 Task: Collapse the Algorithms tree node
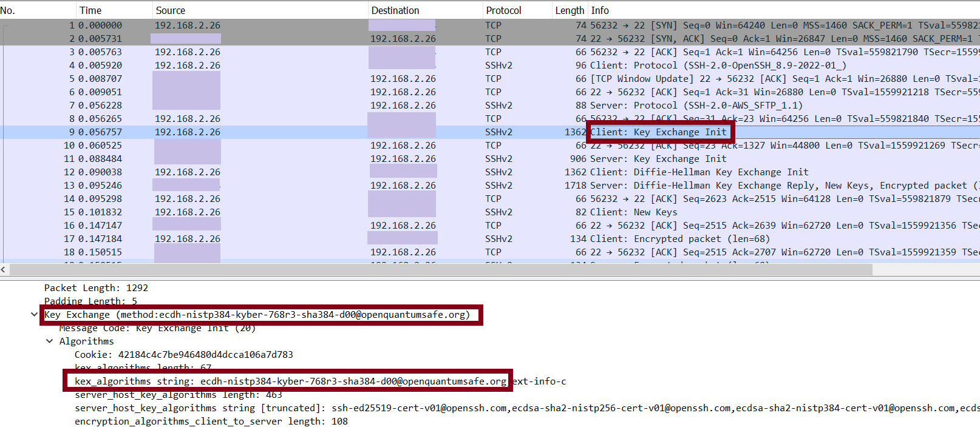point(49,341)
